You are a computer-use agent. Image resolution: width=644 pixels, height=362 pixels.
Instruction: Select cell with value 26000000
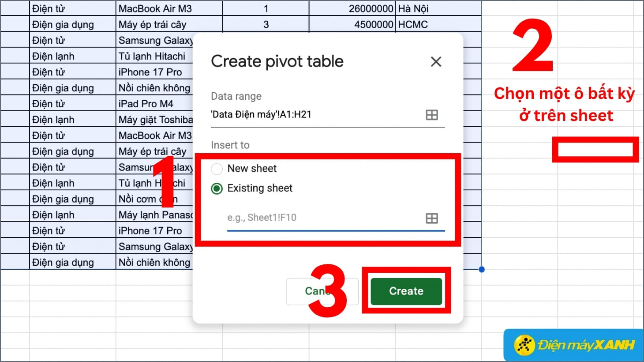352,8
